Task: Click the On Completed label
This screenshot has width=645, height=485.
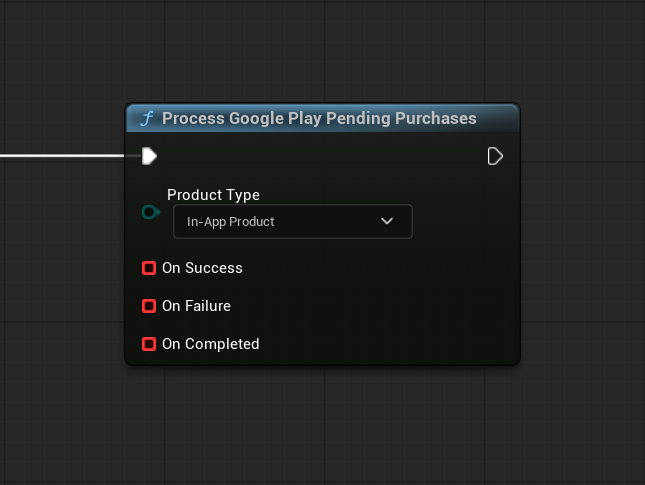Action: pos(211,344)
